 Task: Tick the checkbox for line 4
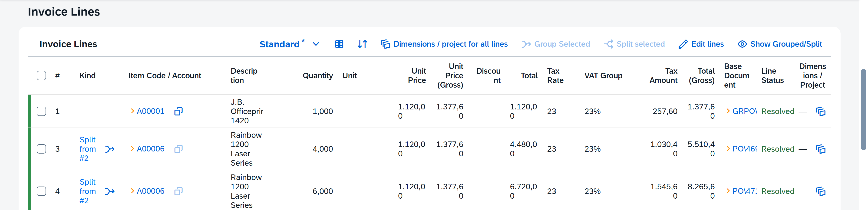tap(41, 191)
